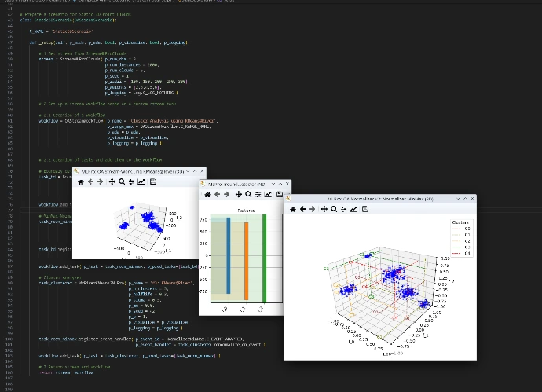Image resolution: width=542 pixels, height=392 pixels.
Task: Open Edit axis icon in KMeans window
Action: point(141,181)
